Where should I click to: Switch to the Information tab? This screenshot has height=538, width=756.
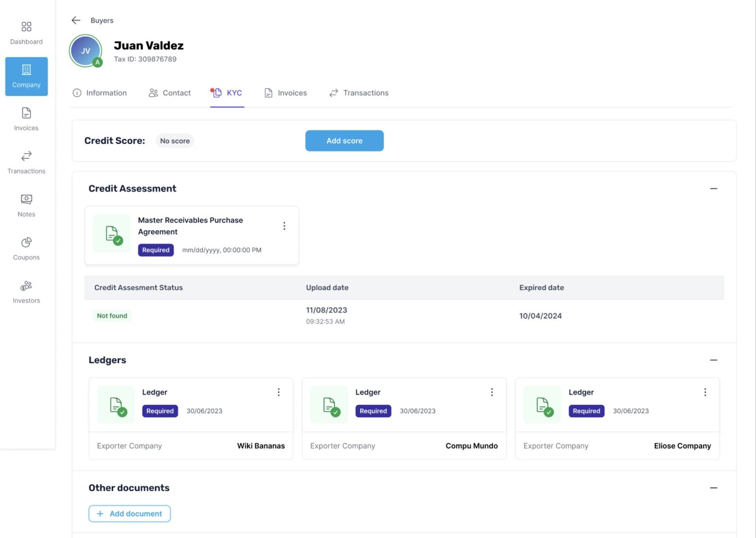[x=100, y=93]
